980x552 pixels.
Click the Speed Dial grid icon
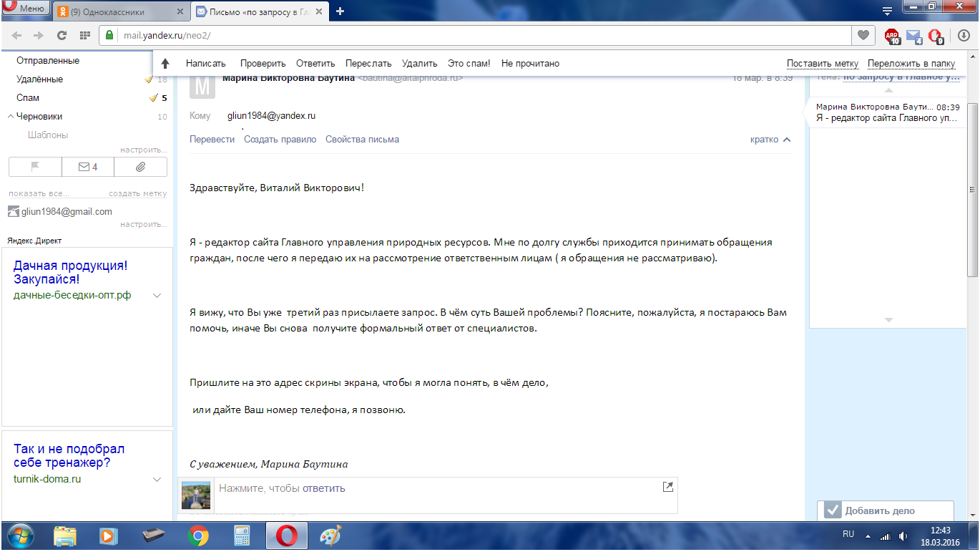tap(84, 35)
